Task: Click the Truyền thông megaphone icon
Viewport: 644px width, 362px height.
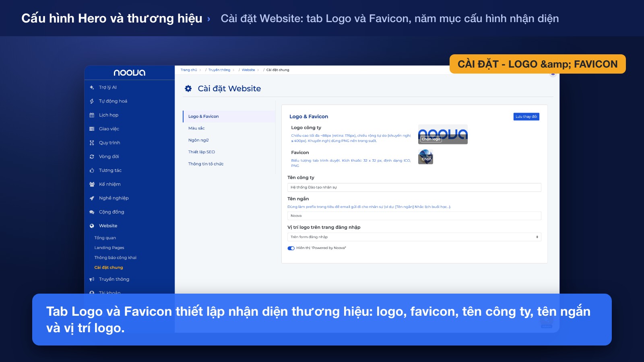Action: click(92, 279)
